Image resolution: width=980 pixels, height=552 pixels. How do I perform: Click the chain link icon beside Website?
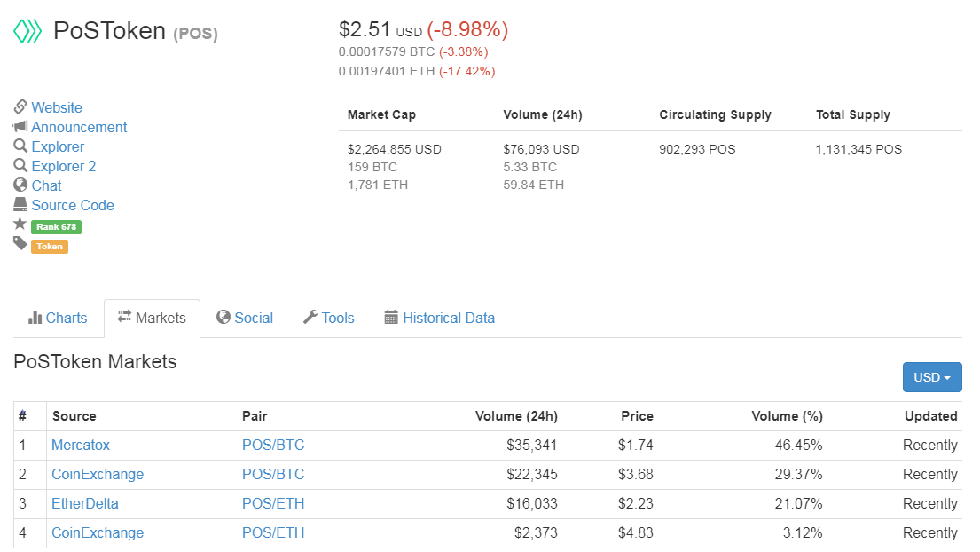(x=20, y=106)
